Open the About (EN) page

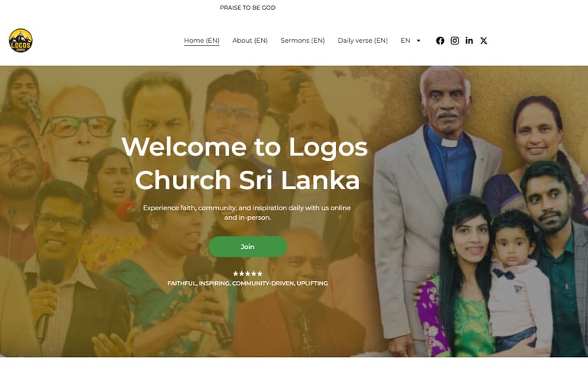[x=250, y=41]
